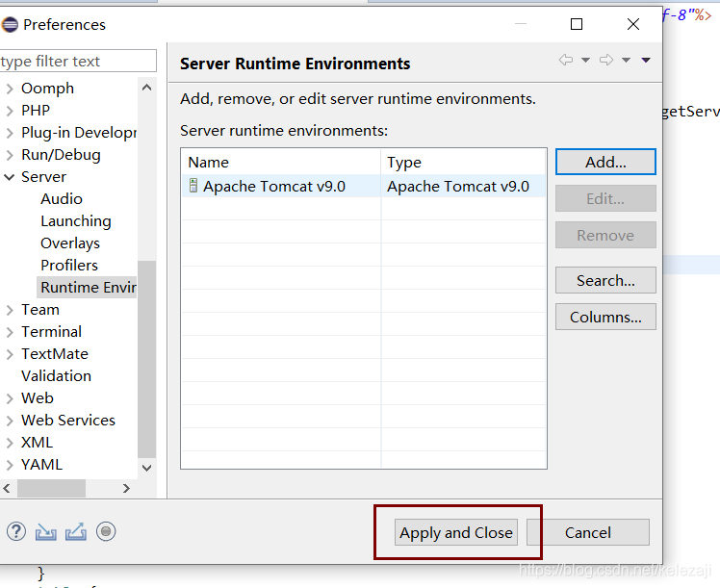
Task: Select Apache Tomcat v9.0 name cell
Action: (x=281, y=186)
